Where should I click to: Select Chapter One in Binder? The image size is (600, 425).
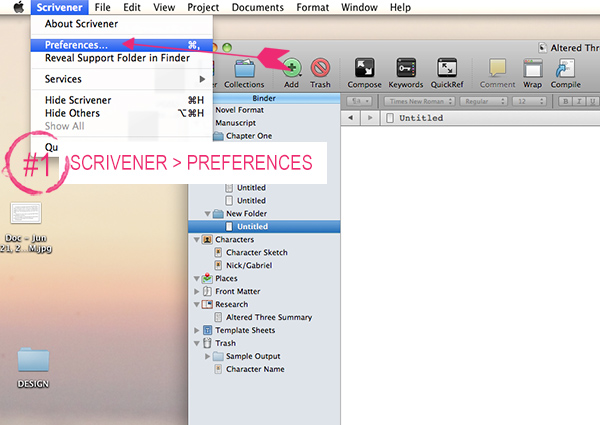pos(249,136)
